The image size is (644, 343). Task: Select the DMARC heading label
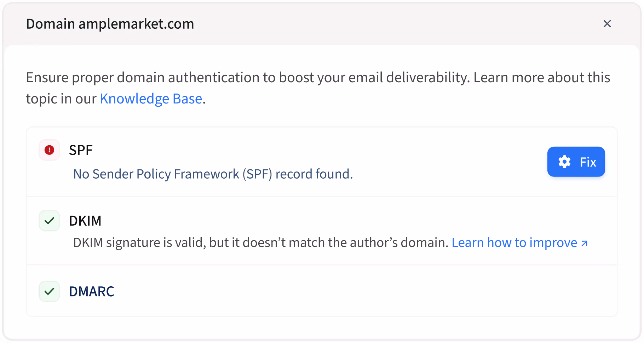[92, 291]
